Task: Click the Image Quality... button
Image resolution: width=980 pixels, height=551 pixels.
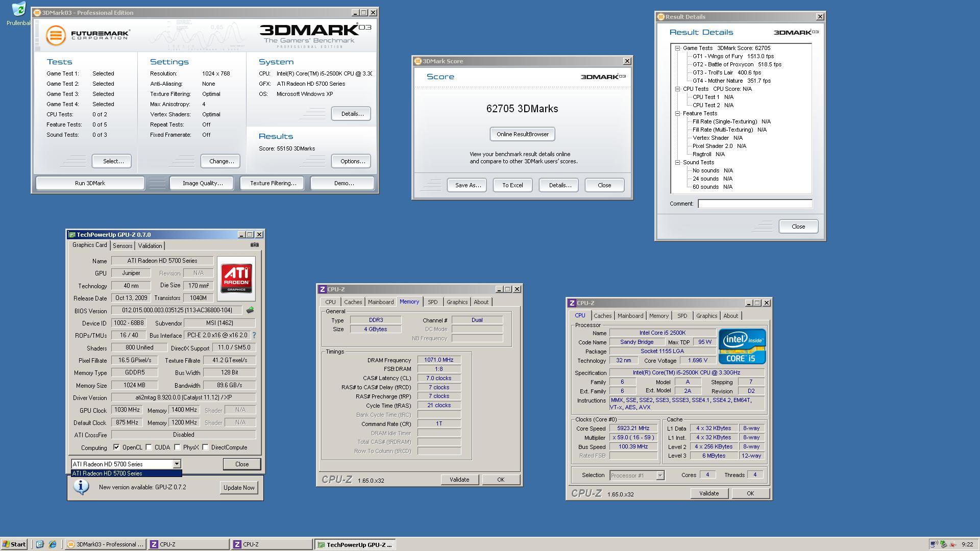Action: click(203, 183)
